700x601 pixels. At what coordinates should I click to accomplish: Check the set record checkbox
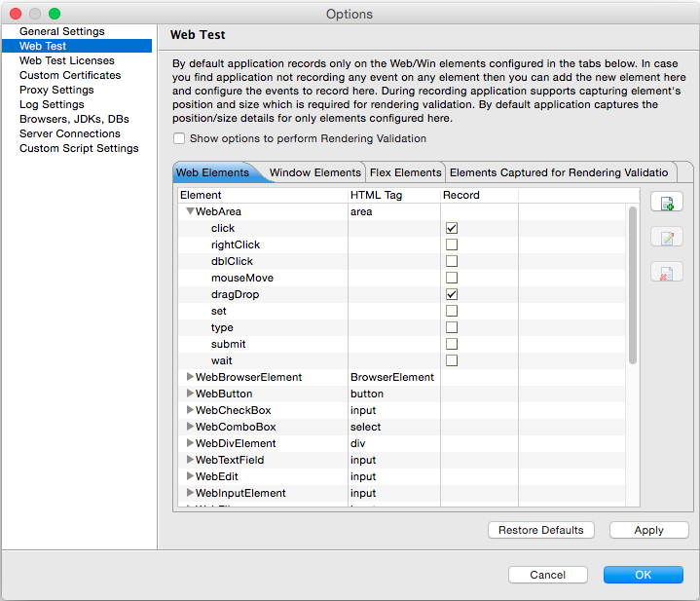pyautogui.click(x=452, y=311)
